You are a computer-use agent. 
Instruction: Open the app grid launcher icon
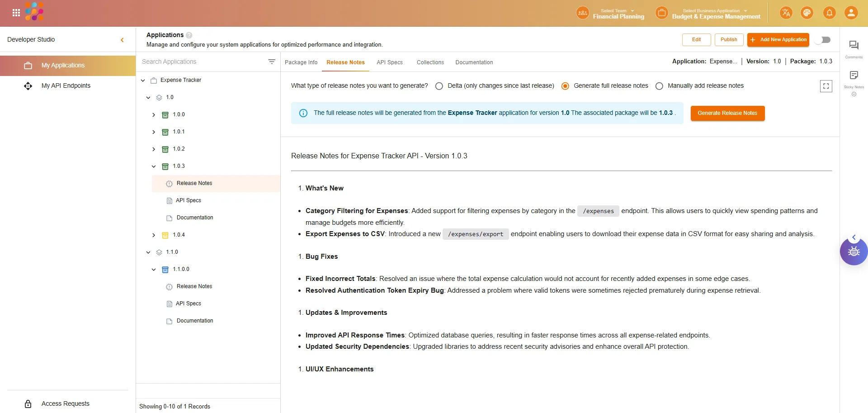16,13
